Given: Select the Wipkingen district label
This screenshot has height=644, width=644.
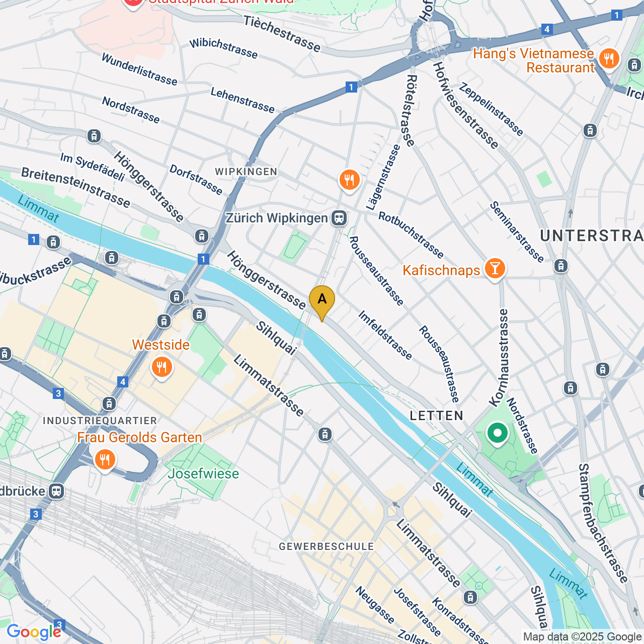Looking at the screenshot, I should pos(246,172).
